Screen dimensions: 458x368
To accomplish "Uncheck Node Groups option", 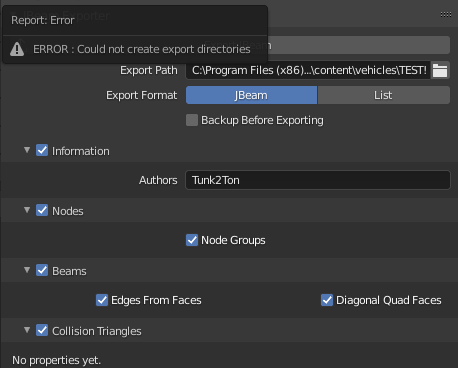I will point(192,240).
